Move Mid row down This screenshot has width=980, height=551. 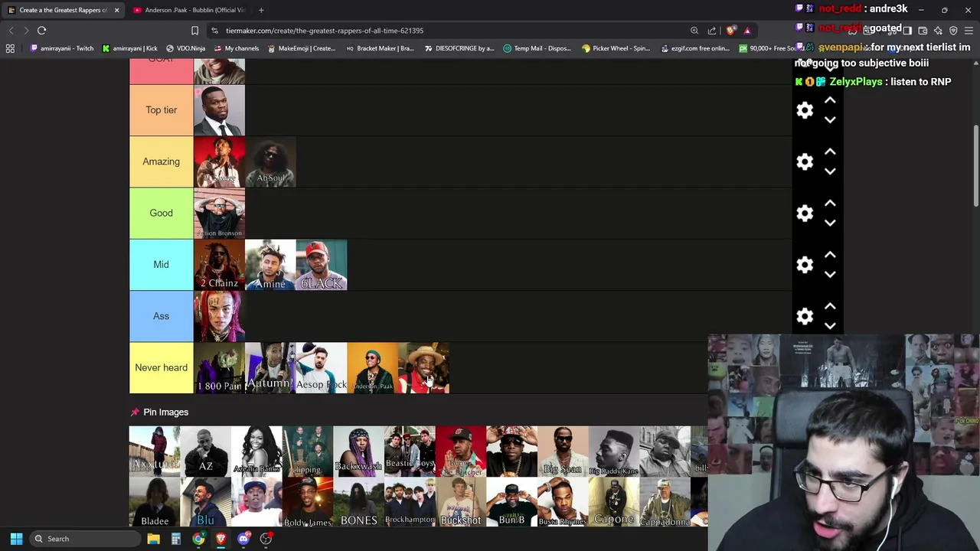pos(830,274)
